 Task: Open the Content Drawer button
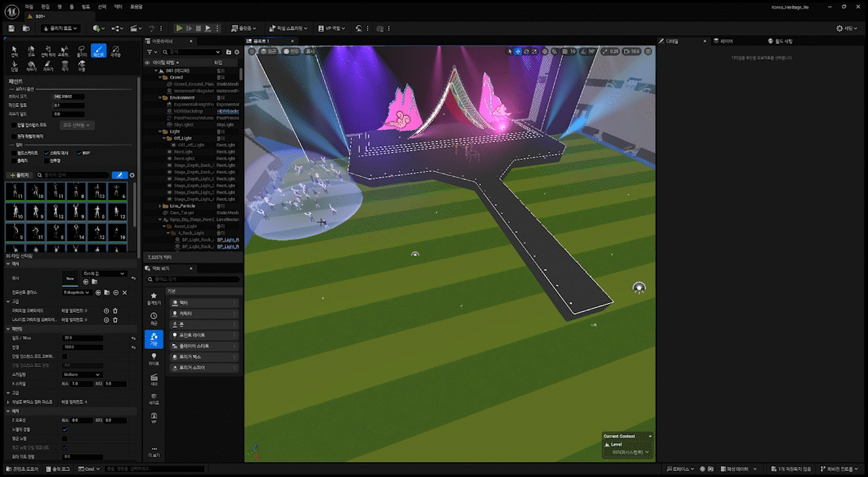pos(23,469)
